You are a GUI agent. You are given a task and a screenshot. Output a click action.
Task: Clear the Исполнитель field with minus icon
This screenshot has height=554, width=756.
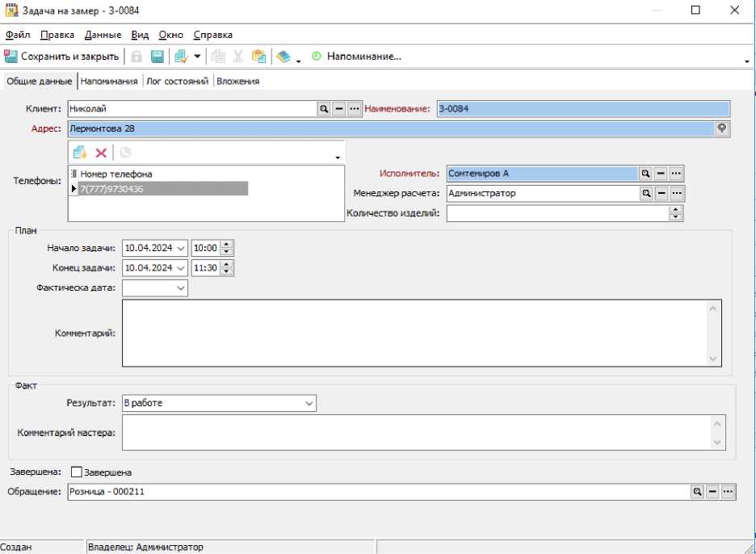[x=661, y=173]
